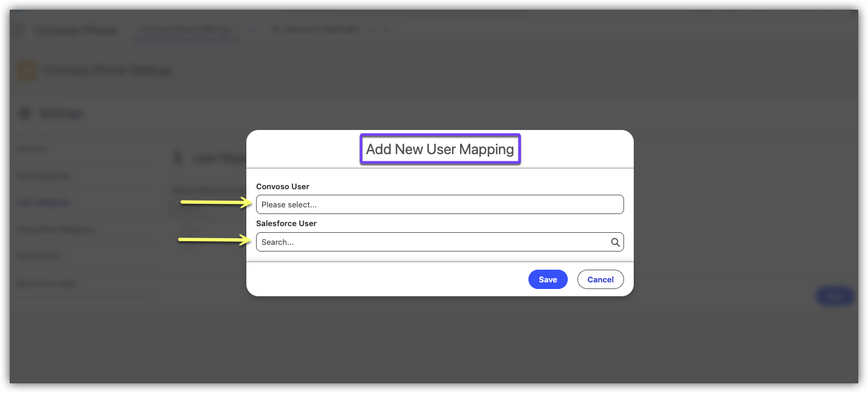Cancel the Add New User Mapping dialog
The image size is (868, 393).
tap(600, 279)
